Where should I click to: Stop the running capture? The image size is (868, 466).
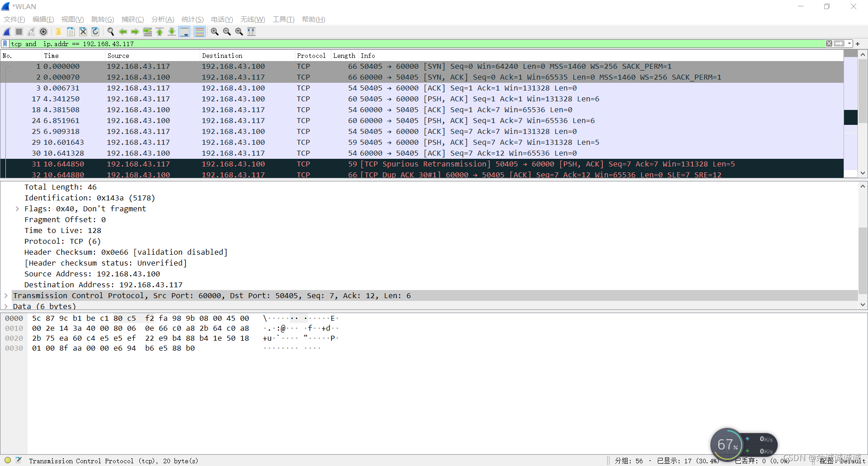click(x=19, y=32)
